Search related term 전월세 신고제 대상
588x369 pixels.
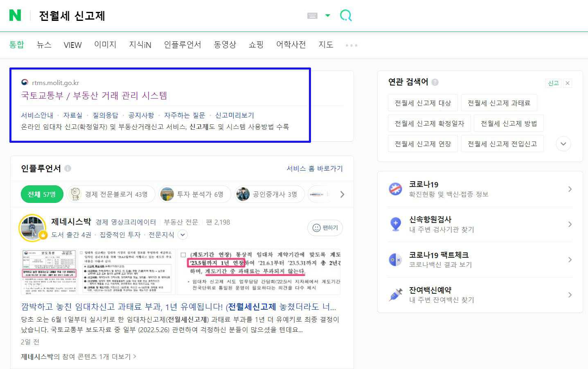point(423,103)
